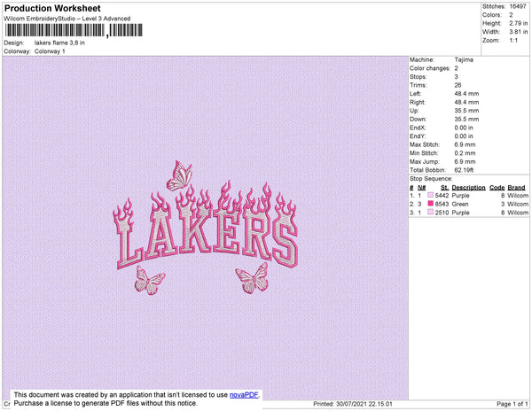The height and width of the screenshot is (411, 532).
Task: Click the Total Bobbin value '62.19ft'
Action: point(464,170)
